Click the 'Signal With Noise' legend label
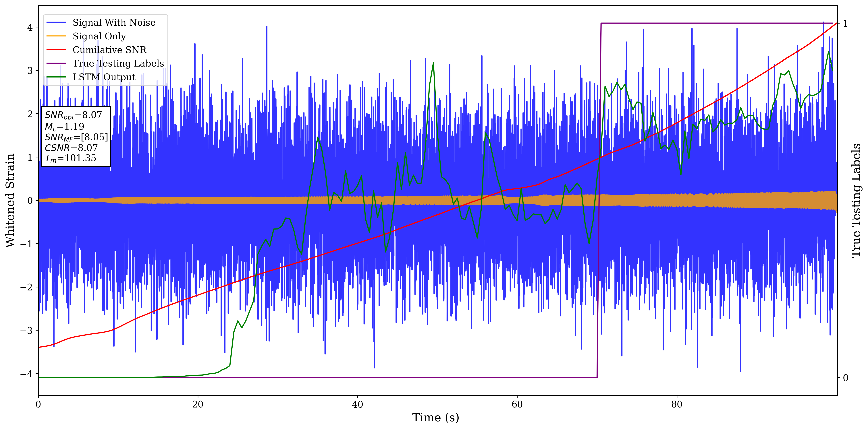 pos(114,23)
